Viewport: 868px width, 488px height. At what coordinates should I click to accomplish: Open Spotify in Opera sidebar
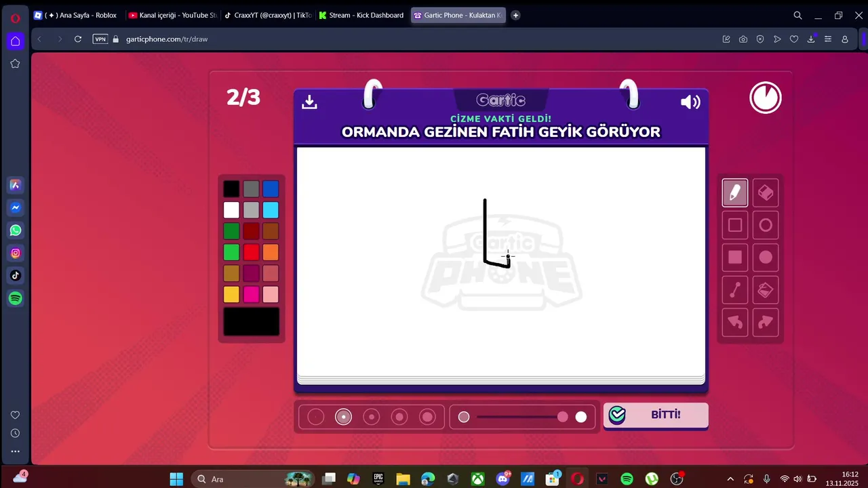point(16,298)
